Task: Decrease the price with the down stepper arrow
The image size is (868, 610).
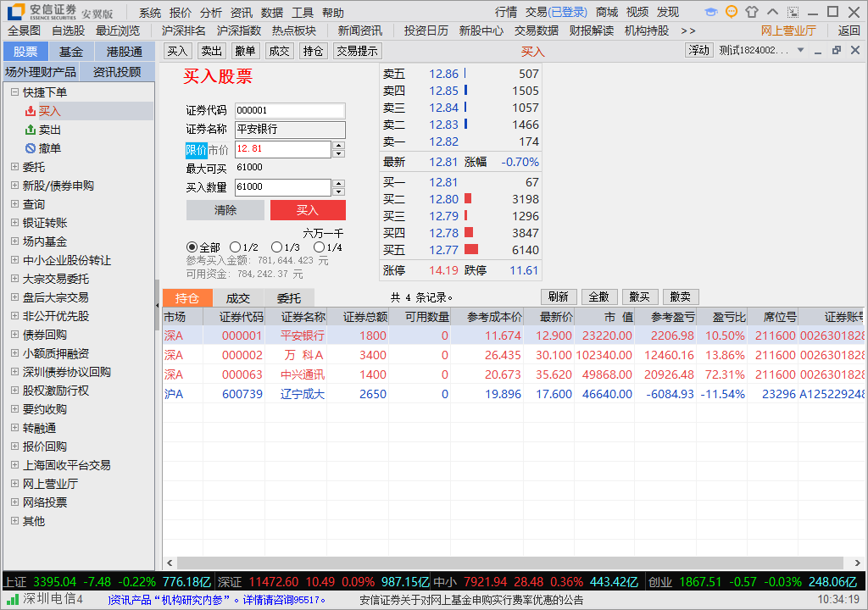Action: pos(339,153)
